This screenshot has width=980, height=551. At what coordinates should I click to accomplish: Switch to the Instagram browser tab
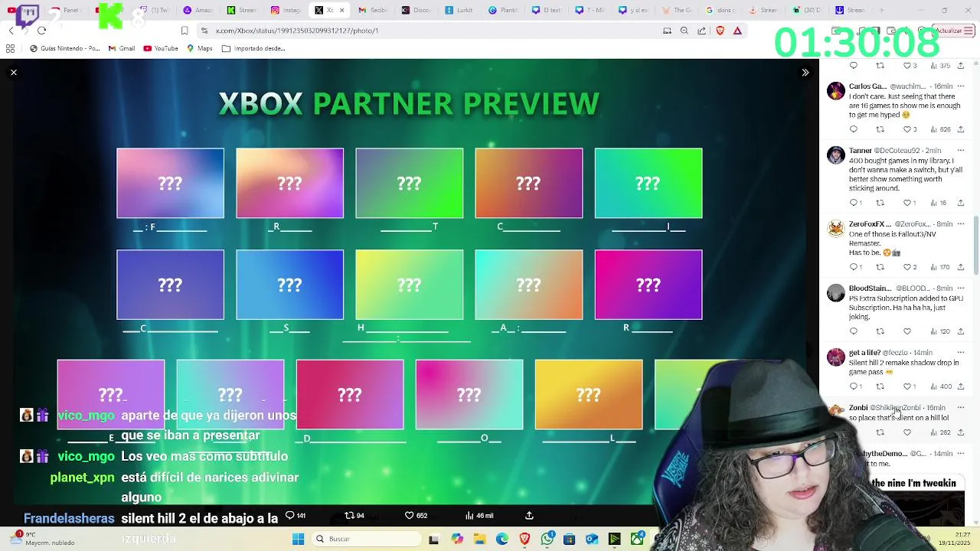point(286,10)
